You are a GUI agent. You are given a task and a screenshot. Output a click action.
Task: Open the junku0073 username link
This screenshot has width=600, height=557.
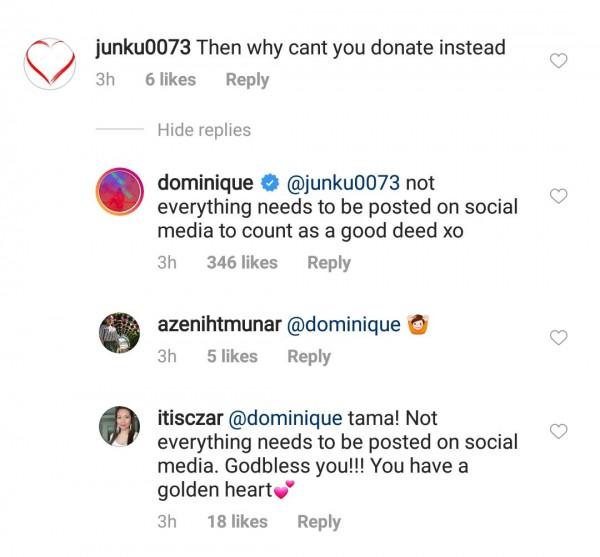click(x=139, y=46)
